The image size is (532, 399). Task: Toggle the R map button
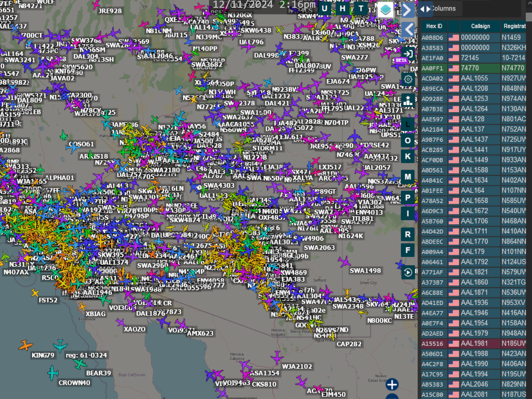(408, 234)
